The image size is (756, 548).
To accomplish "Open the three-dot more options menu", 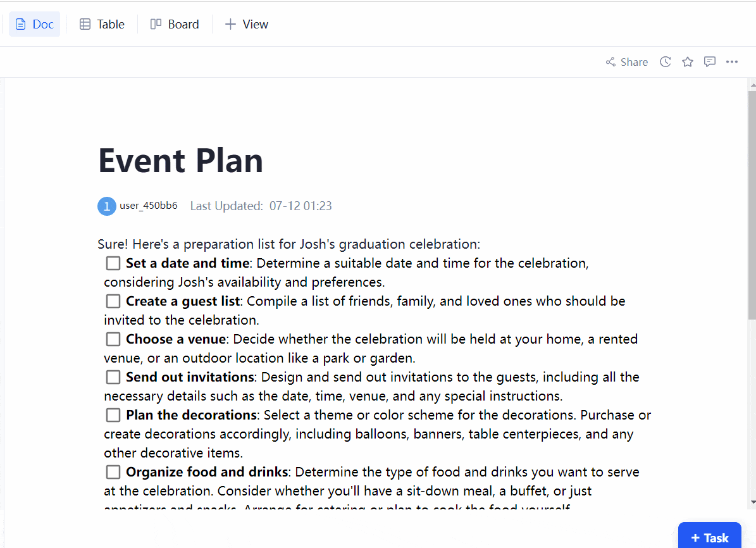I will coord(732,62).
